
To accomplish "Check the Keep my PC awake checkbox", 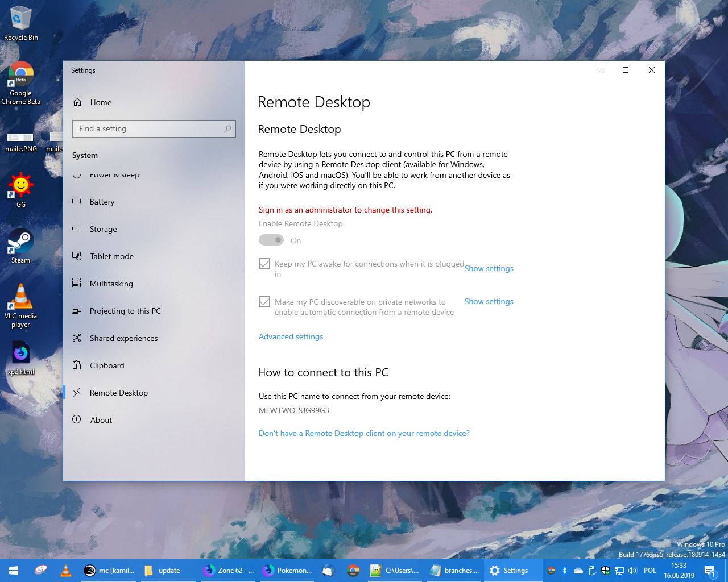I will 264,264.
